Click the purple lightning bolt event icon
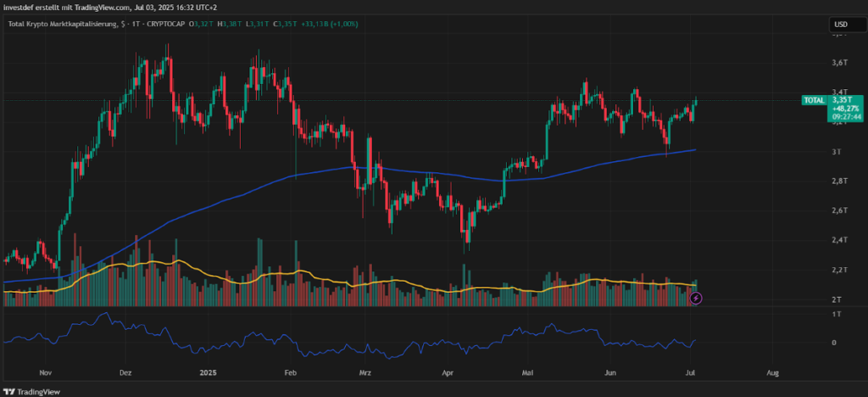 [x=697, y=298]
